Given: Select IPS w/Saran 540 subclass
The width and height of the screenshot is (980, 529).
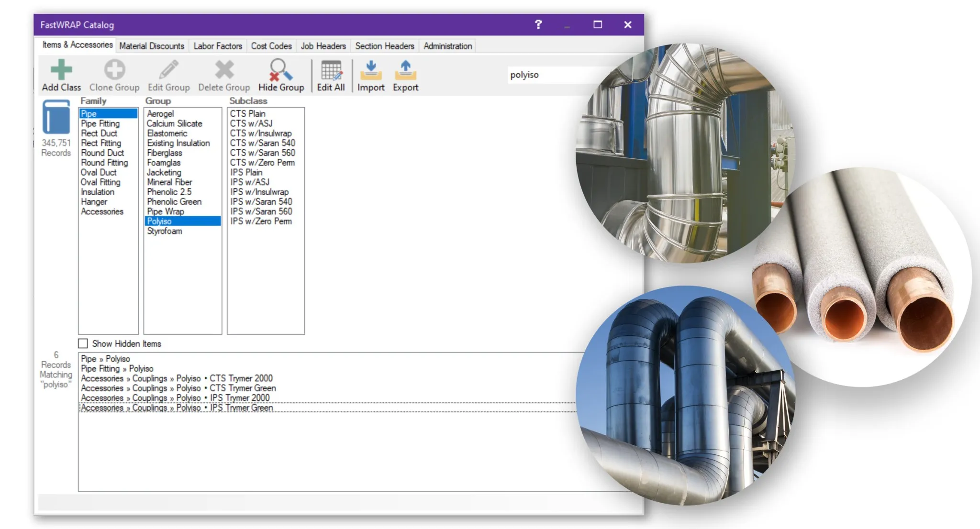Looking at the screenshot, I should 266,202.
